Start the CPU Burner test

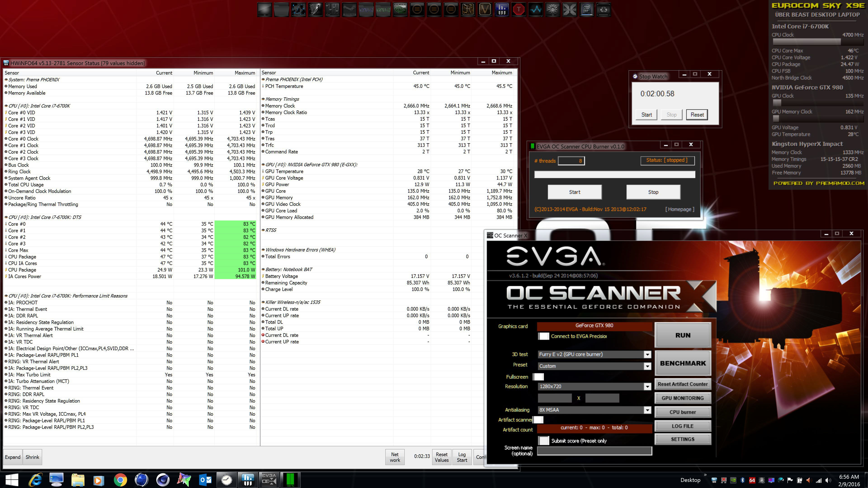click(575, 192)
